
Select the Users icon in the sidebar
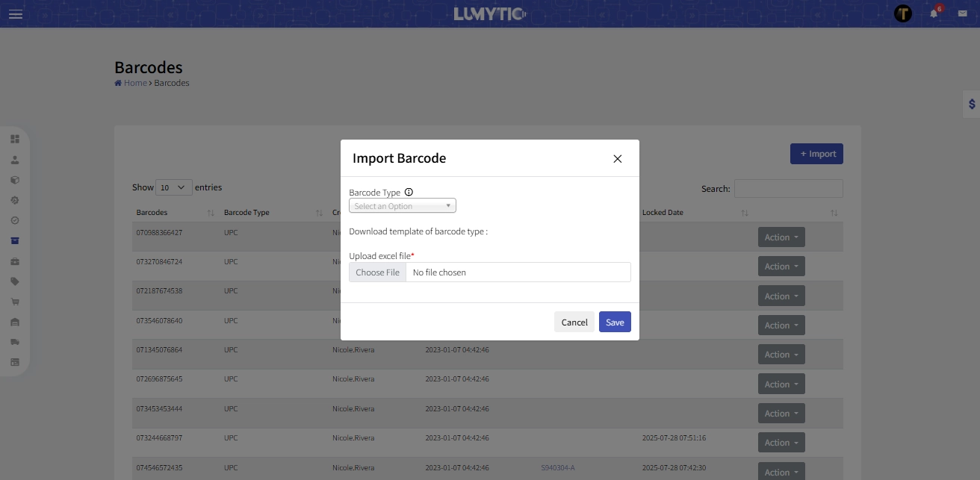pyautogui.click(x=15, y=159)
